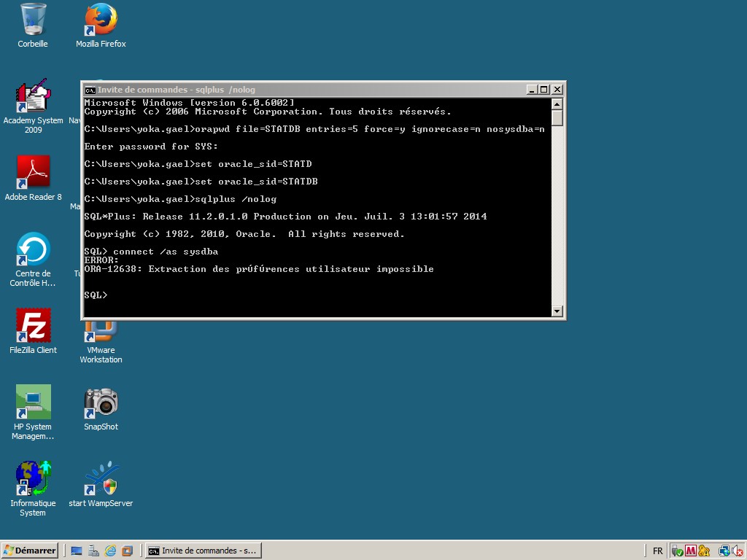747x560 pixels.
Task: Click Internet Explorer in the quick launch bar
Action: 110,551
